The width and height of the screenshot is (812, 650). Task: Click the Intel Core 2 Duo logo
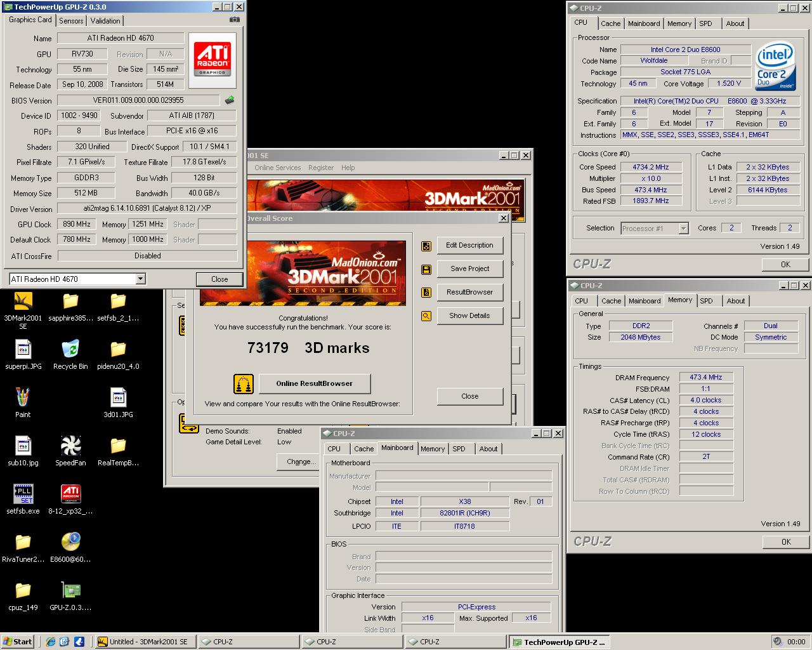775,67
